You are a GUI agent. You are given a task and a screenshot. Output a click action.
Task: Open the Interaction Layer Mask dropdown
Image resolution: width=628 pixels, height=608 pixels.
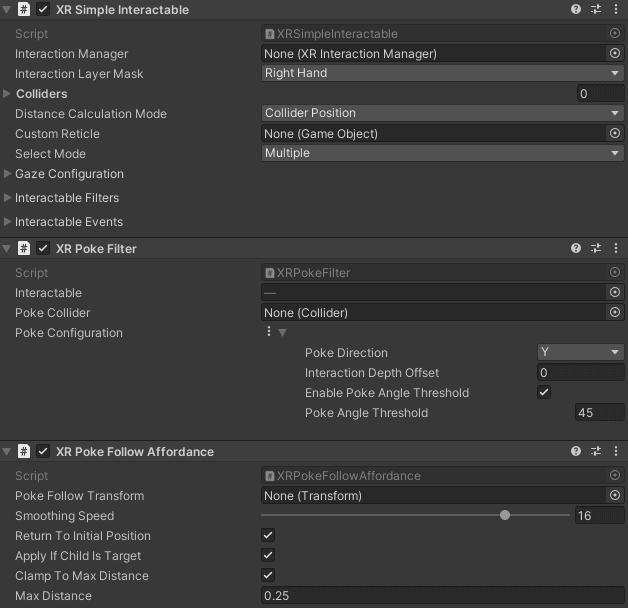tap(441, 73)
